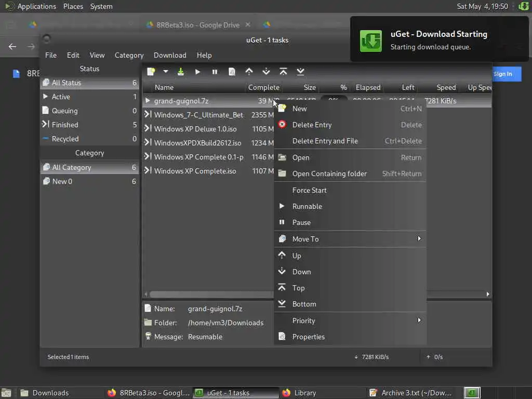The width and height of the screenshot is (532, 399).
Task: Choose Top in the context menu
Action: (350, 288)
